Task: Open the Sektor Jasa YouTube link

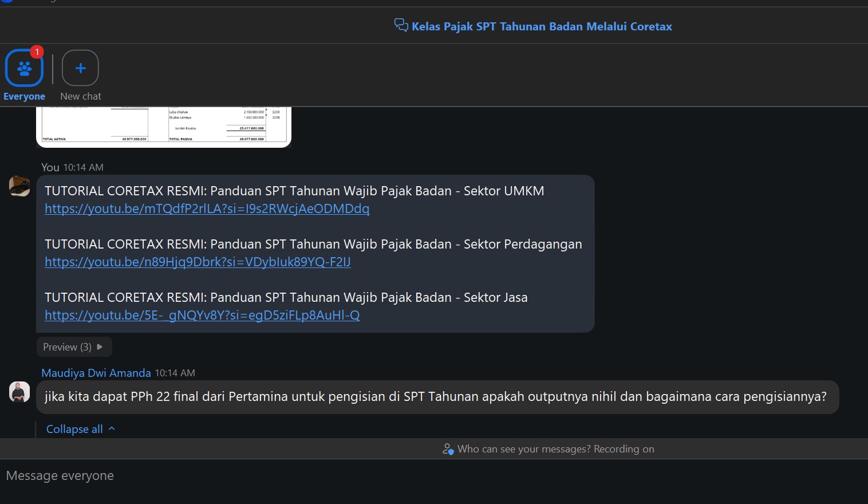Action: pos(202,315)
